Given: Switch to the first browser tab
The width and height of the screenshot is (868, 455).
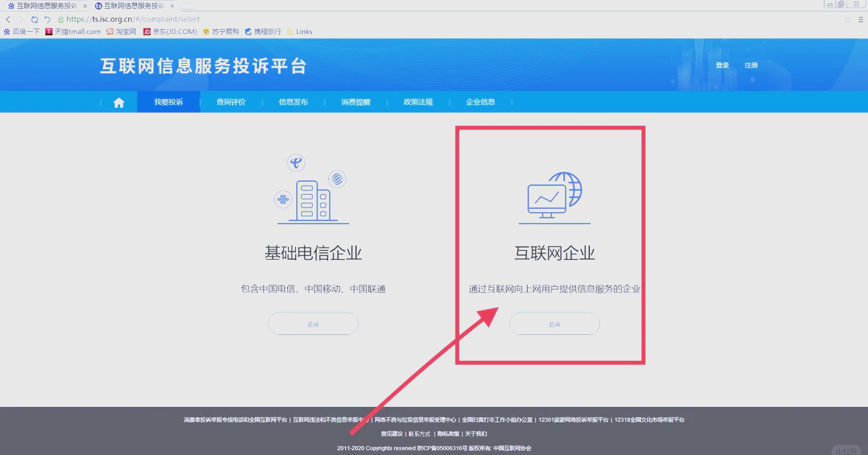Looking at the screenshot, I should (47, 5).
